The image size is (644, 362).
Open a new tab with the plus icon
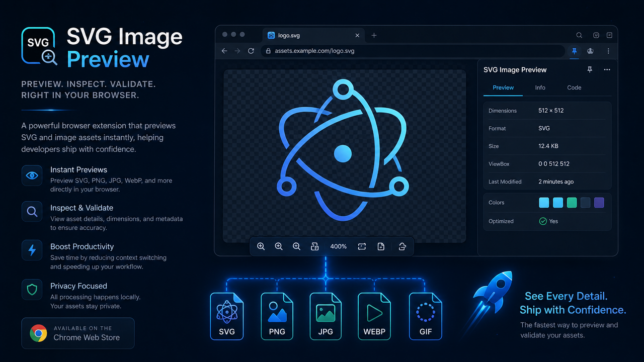click(x=374, y=35)
